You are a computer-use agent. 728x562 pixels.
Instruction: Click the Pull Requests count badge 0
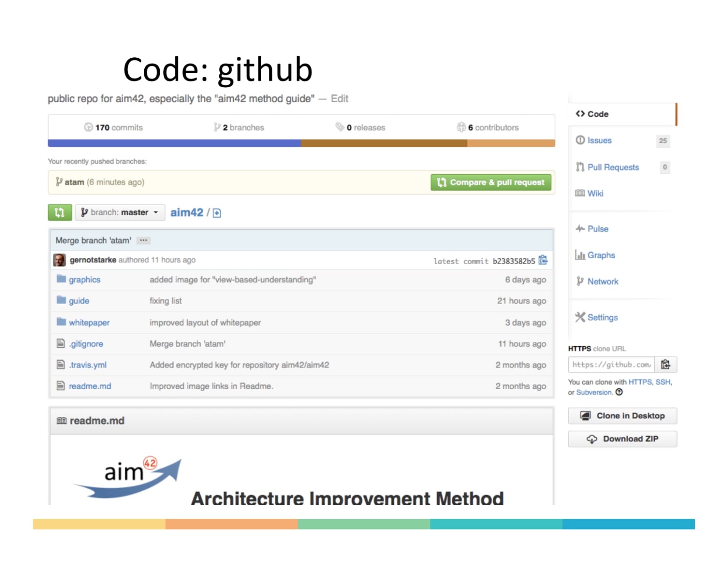tap(665, 167)
